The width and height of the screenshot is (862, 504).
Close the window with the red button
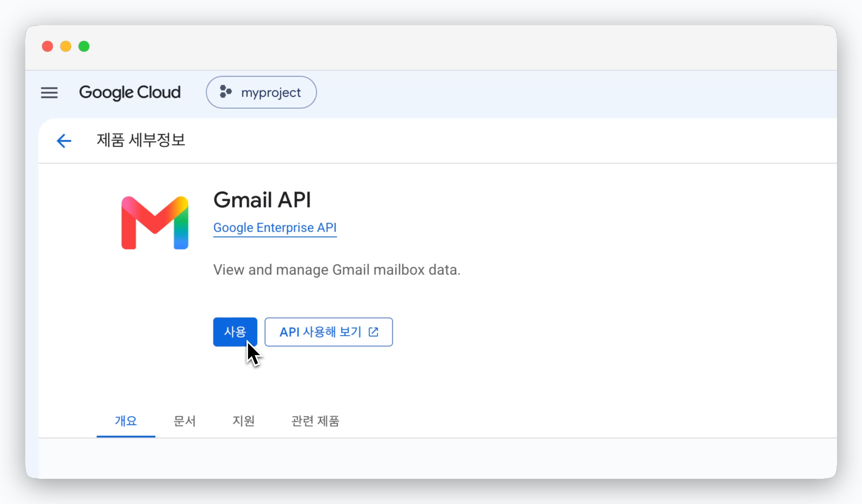(x=48, y=46)
